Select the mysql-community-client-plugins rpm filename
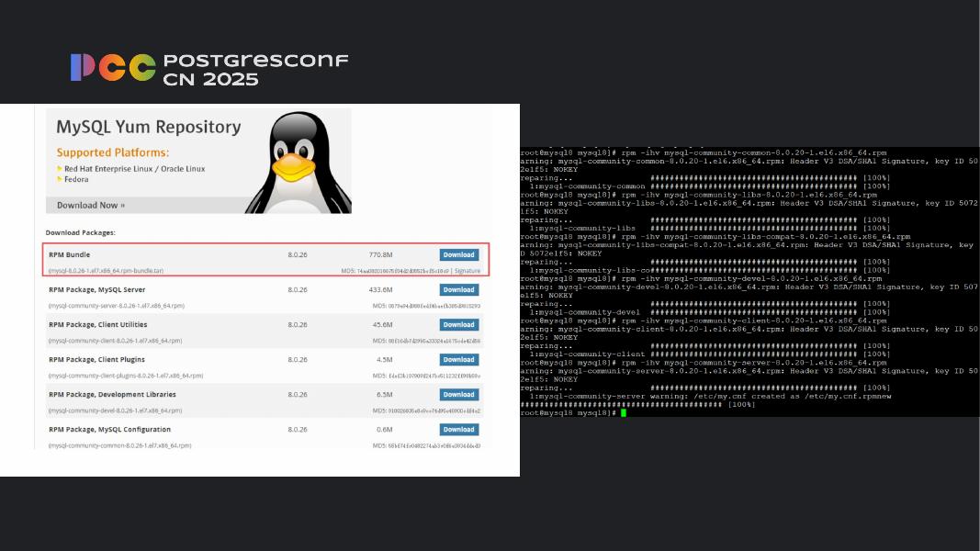The image size is (980, 551). pyautogui.click(x=126, y=377)
